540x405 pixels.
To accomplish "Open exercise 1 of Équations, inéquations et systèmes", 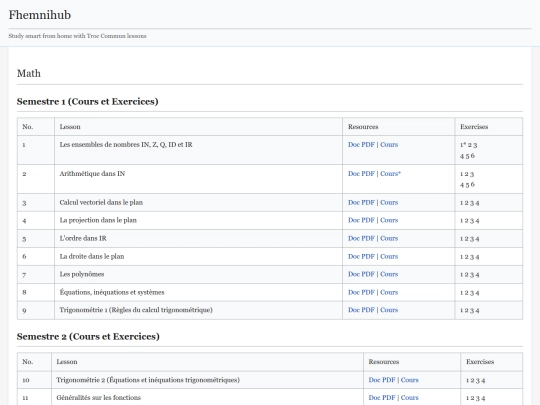I will coord(462,293).
